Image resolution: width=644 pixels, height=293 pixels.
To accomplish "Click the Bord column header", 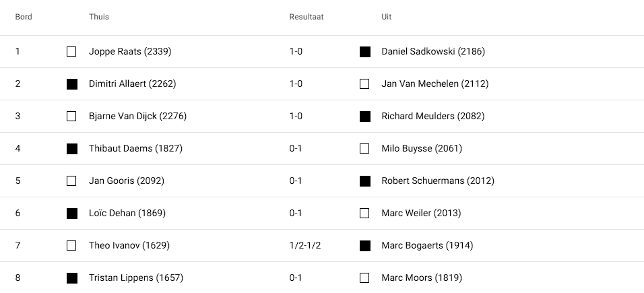I will coord(24,17).
